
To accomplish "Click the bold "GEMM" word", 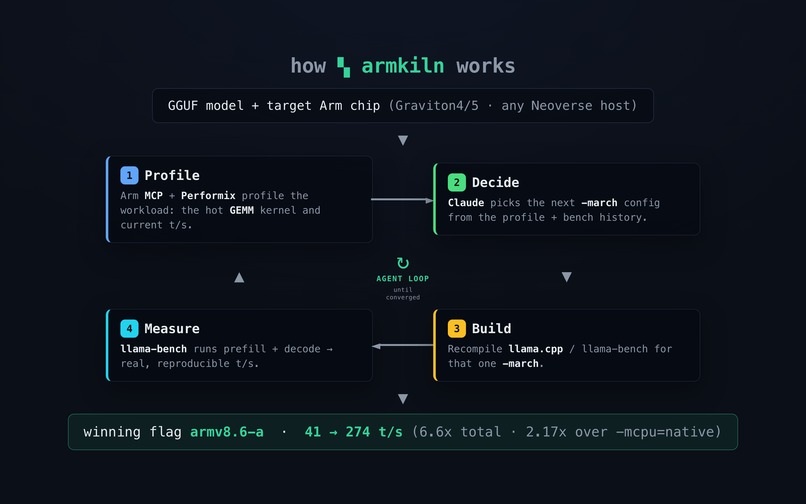I will point(242,210).
